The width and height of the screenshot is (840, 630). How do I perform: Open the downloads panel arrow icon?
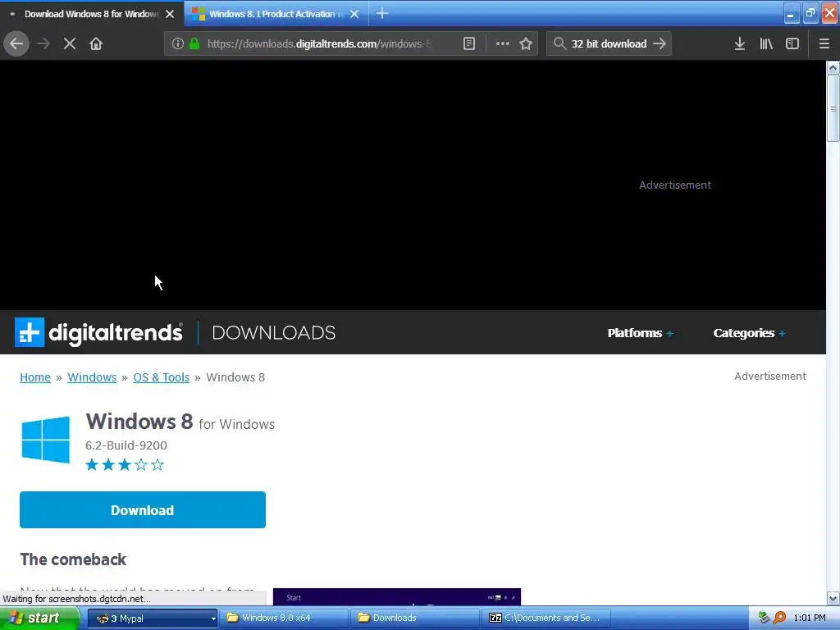tap(740, 43)
